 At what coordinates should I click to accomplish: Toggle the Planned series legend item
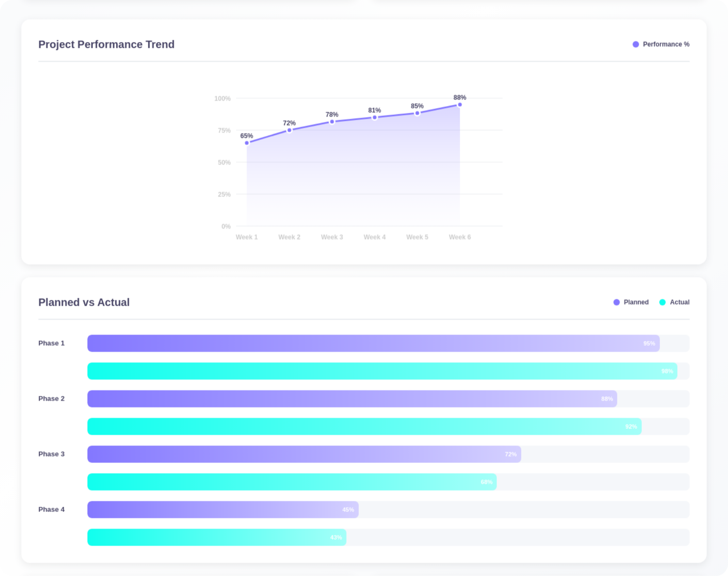[x=631, y=302]
